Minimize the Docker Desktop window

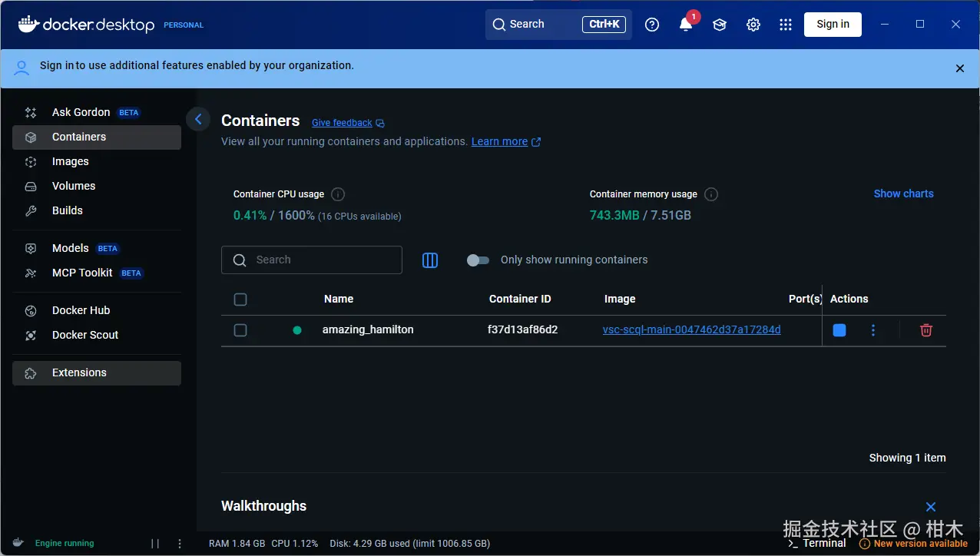pos(885,25)
